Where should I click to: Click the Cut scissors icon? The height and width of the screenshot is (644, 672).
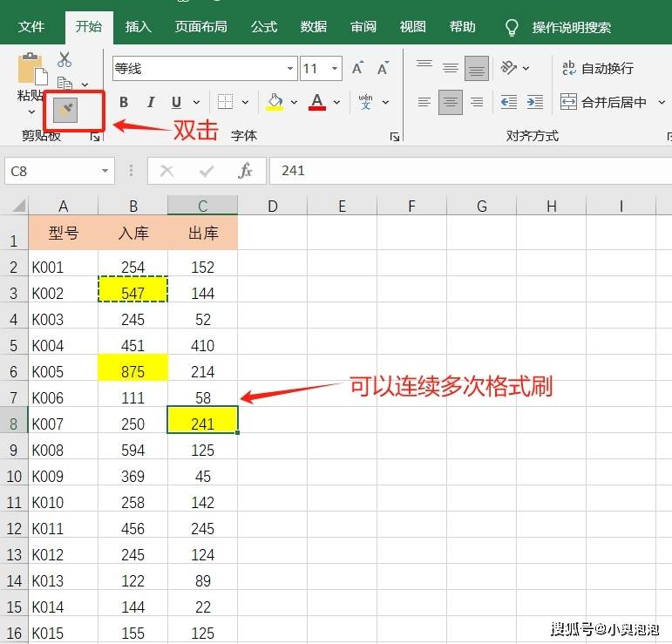click(x=64, y=59)
